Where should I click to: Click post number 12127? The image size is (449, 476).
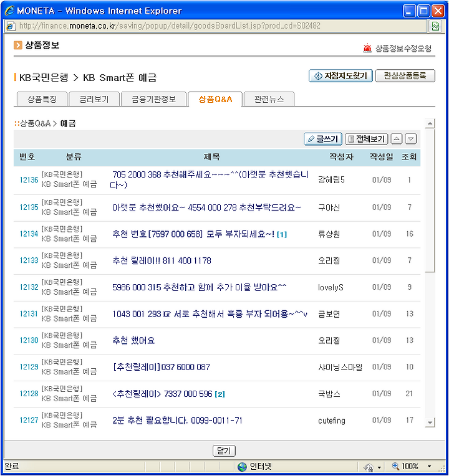pos(29,421)
